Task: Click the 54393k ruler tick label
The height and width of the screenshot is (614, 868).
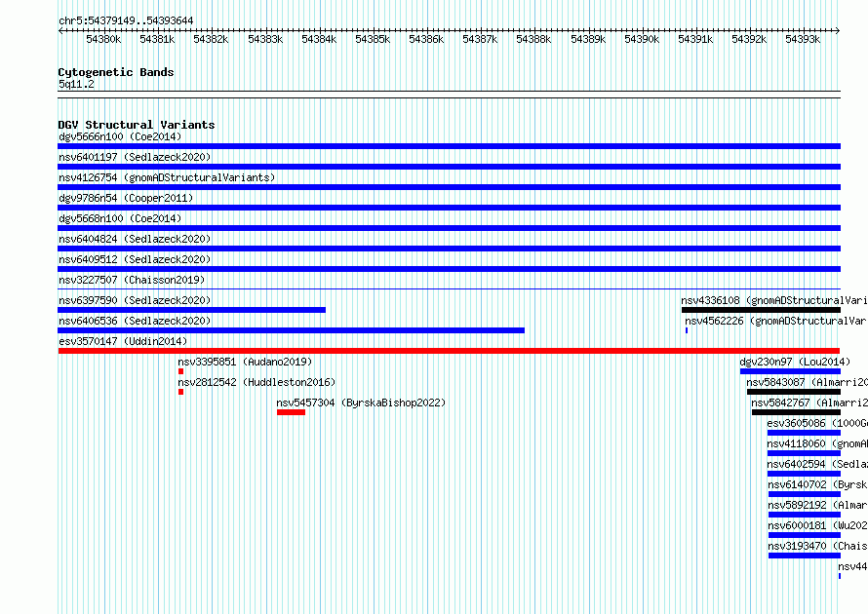Action: (x=803, y=39)
